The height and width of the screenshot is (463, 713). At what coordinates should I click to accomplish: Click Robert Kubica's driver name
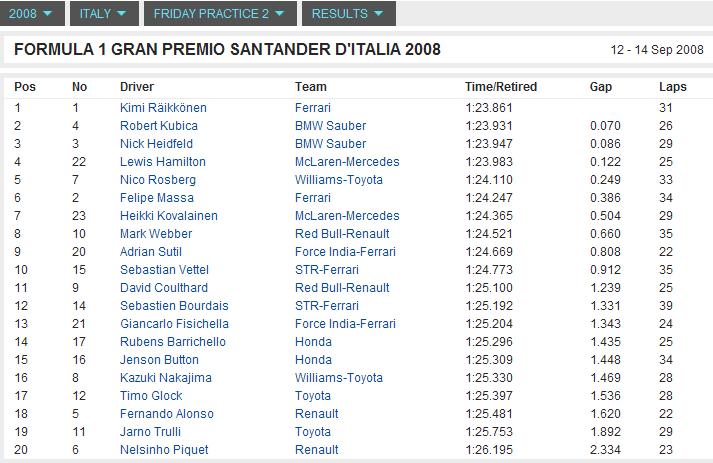158,126
